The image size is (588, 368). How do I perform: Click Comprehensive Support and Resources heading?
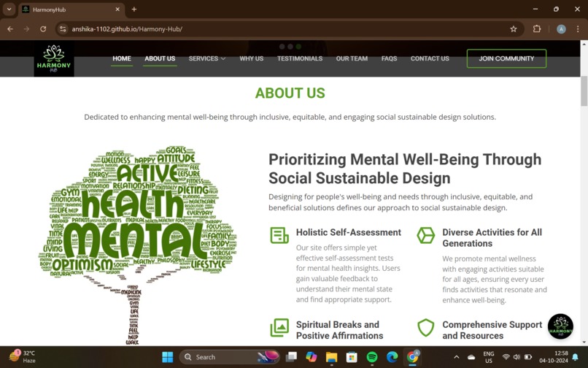click(x=492, y=330)
